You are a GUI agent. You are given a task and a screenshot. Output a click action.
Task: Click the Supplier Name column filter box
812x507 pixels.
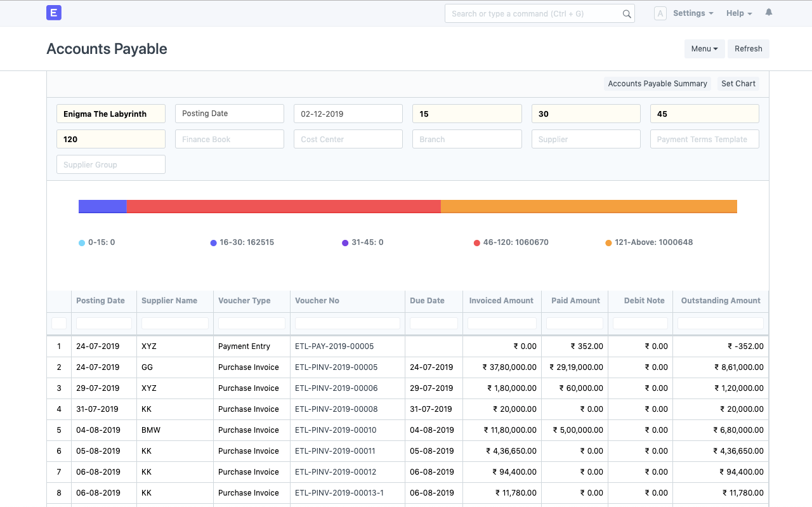point(174,324)
